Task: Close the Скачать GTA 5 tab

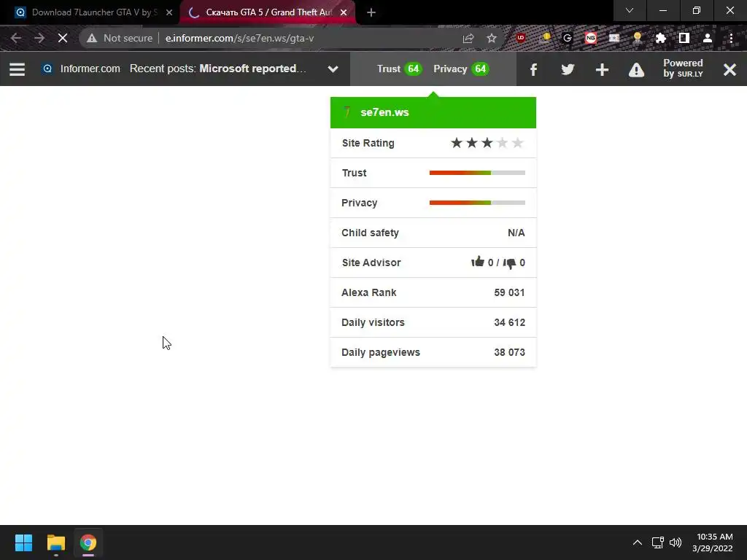Action: pyautogui.click(x=344, y=13)
